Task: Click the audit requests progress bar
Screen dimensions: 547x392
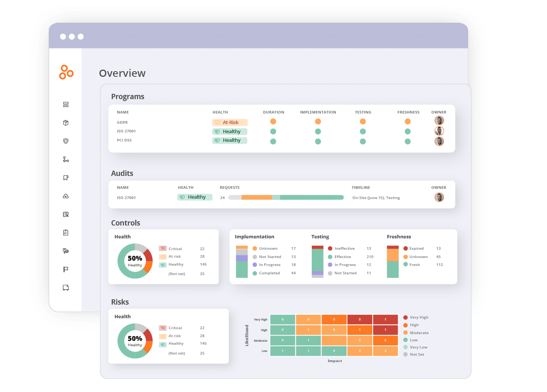Action: coord(286,198)
